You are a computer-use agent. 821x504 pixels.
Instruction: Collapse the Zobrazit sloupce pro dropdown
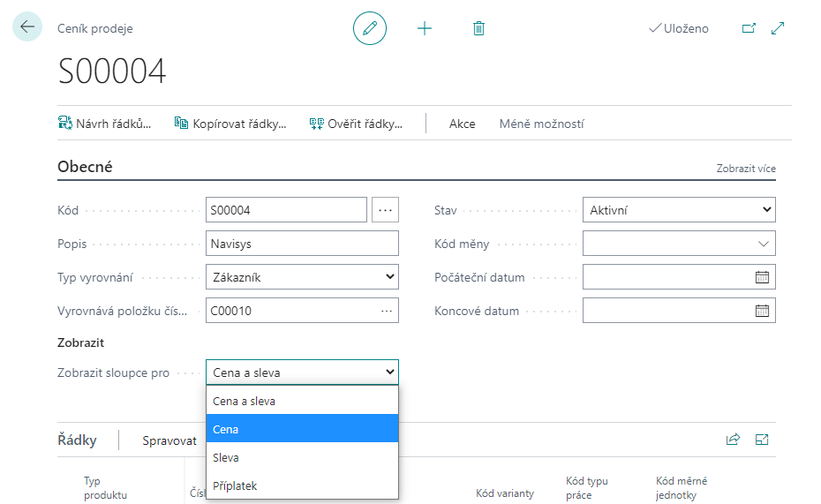pos(302,372)
